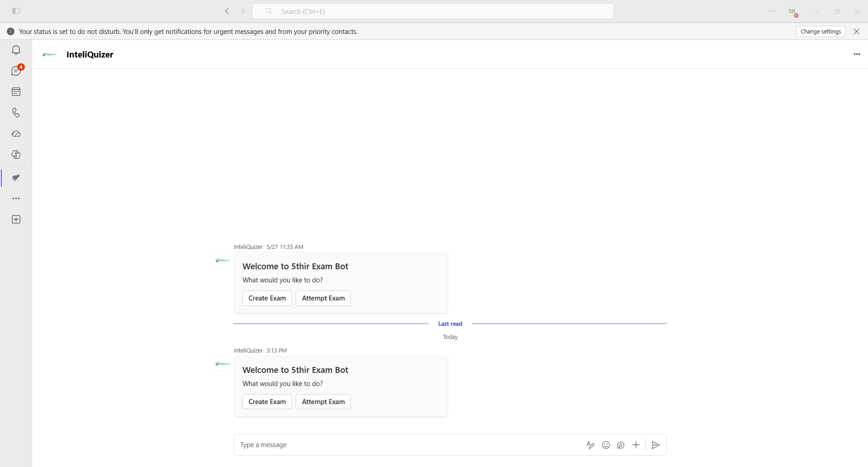Click Attempt Exam in the 5/27 message

point(323,298)
